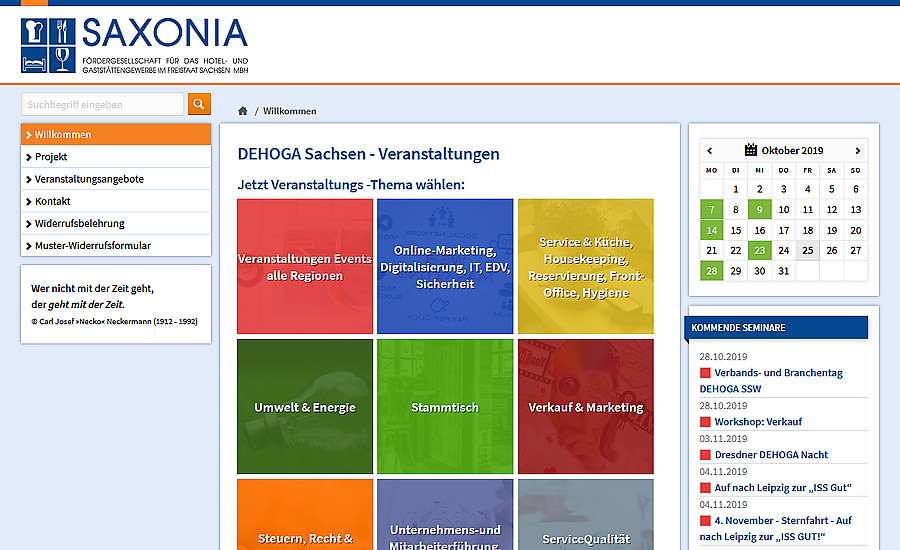Open 4. November - Sternfahrt link
This screenshot has height=550, width=900.
(x=775, y=529)
